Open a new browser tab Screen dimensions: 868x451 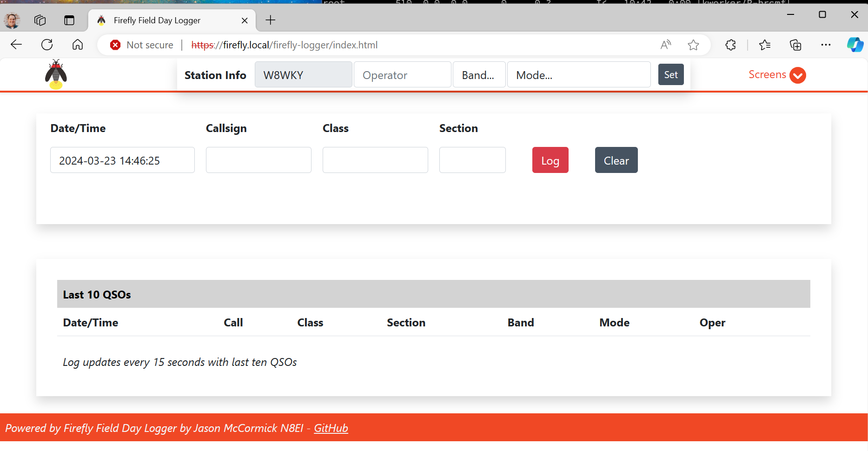tap(270, 20)
